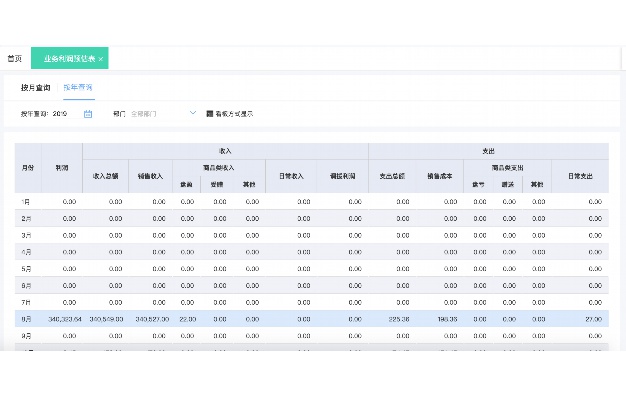Select the 按年查询 tab
Image resolution: width=626 pixels, height=396 pixels.
point(78,87)
